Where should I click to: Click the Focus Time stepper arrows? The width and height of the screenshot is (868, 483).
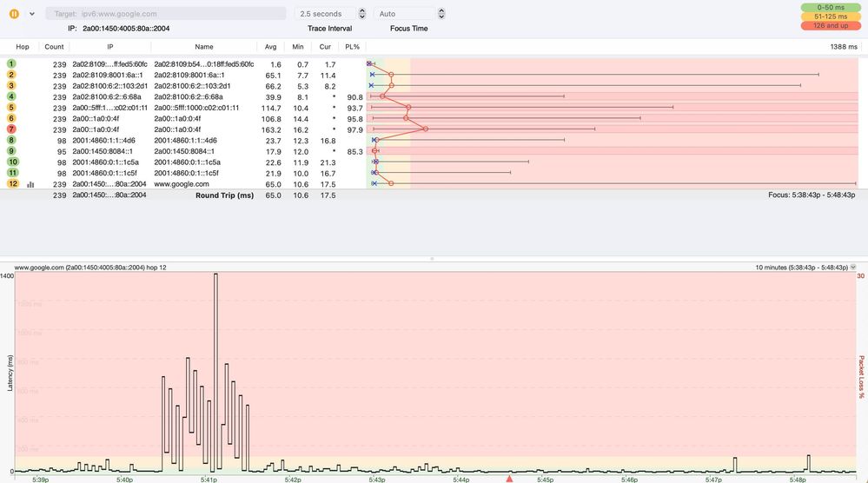point(441,14)
